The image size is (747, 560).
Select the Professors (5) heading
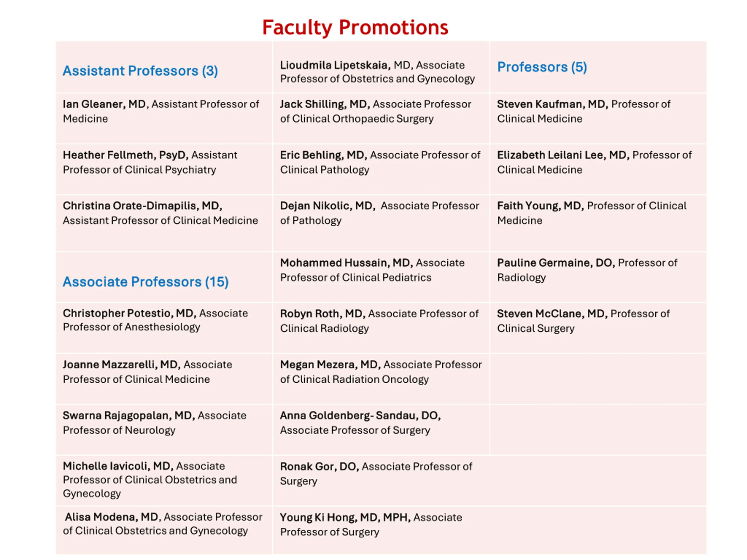542,67
